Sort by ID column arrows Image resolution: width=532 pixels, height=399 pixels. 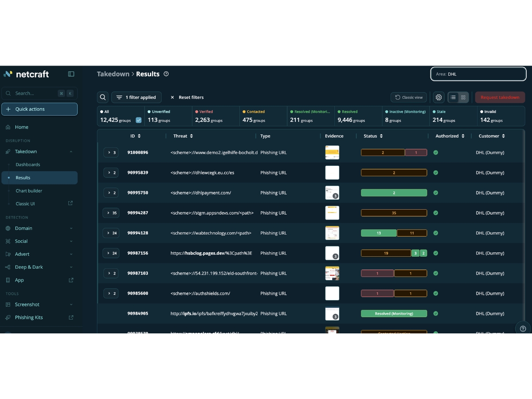click(139, 136)
